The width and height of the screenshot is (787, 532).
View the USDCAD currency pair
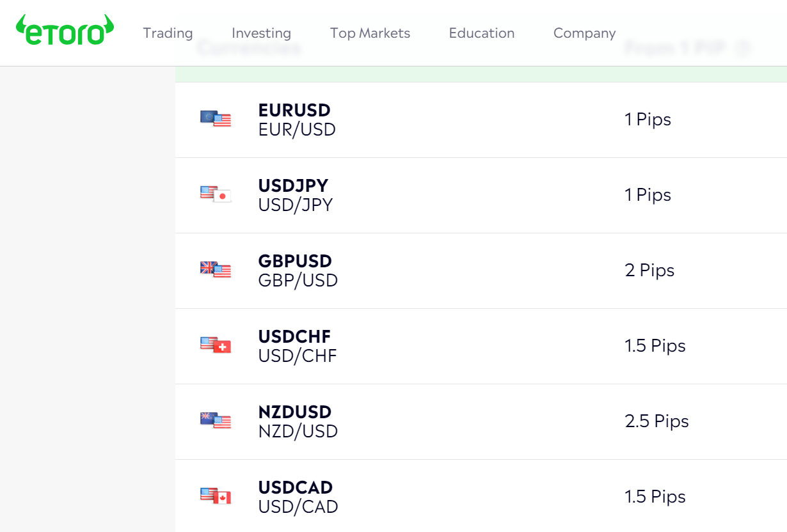[296, 488]
